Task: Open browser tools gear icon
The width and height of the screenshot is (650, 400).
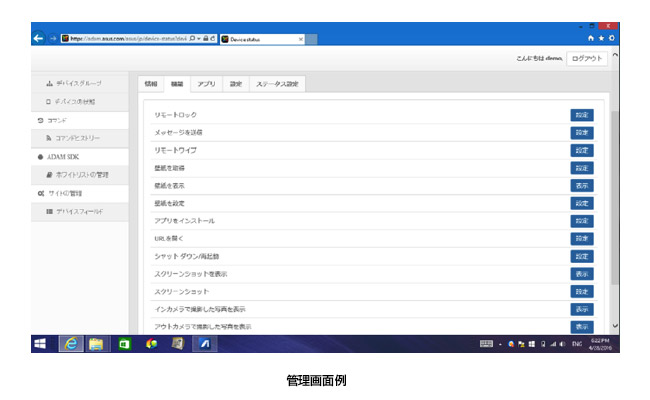Action: pos(611,38)
